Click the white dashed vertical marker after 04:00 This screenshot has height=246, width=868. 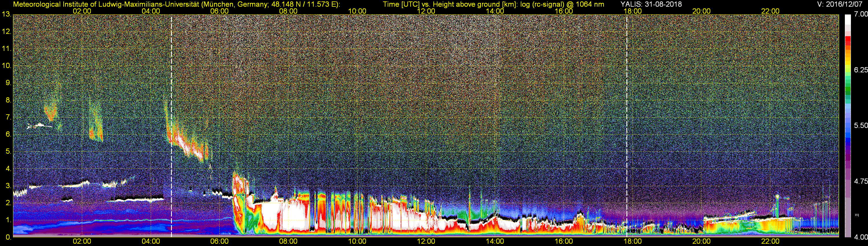point(172,126)
